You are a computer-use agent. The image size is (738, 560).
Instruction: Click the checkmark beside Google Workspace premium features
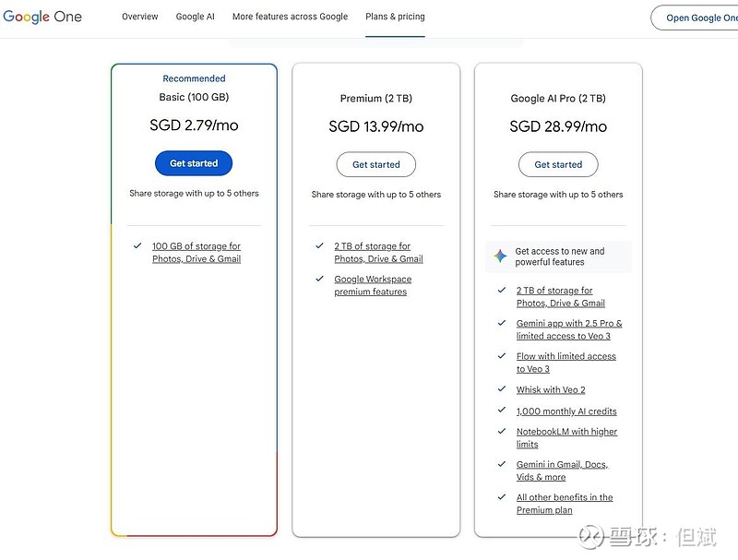tap(319, 279)
